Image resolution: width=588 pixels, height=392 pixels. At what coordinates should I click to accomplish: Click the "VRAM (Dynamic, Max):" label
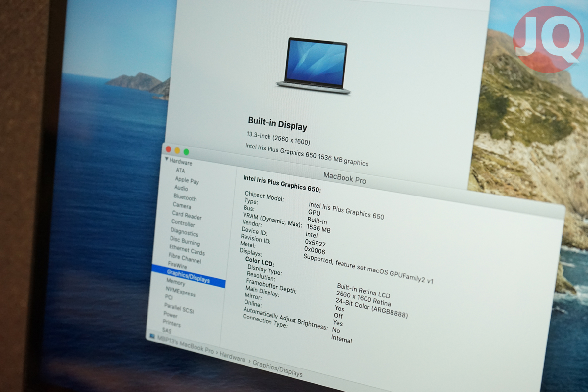(x=272, y=220)
